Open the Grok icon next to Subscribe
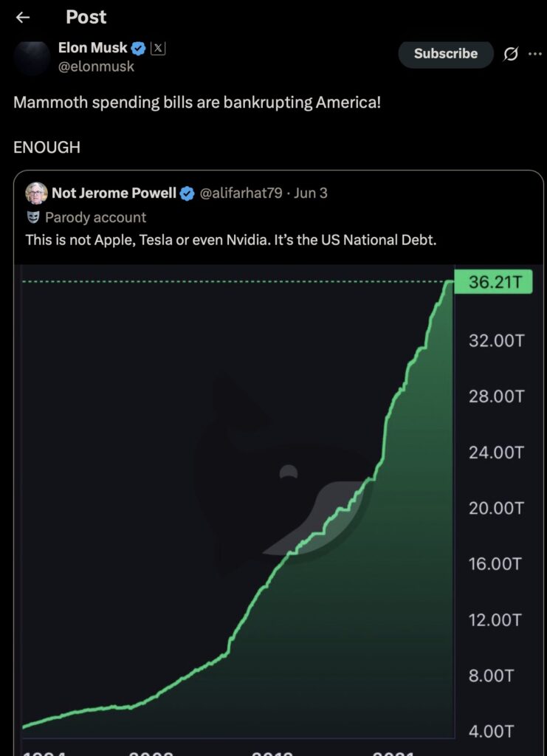547x756 pixels. pos(510,54)
